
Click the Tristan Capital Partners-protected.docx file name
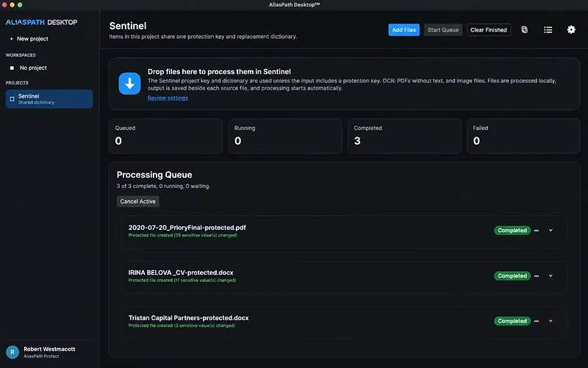pyautogui.click(x=188, y=318)
